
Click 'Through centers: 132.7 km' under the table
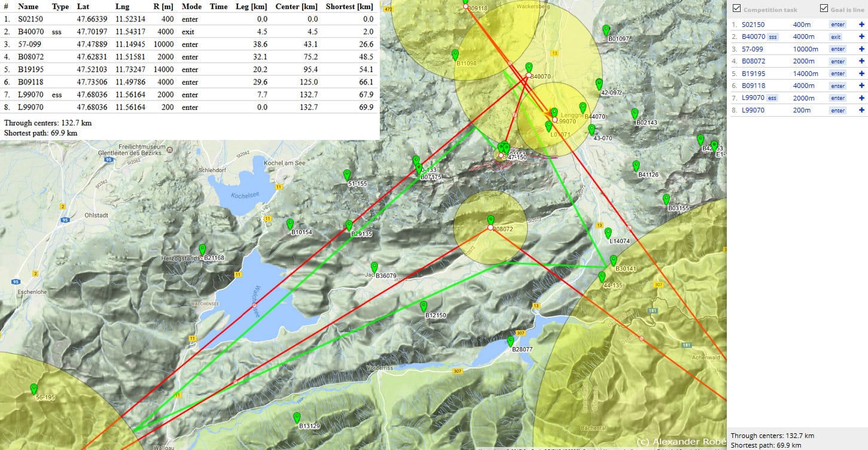coord(48,123)
